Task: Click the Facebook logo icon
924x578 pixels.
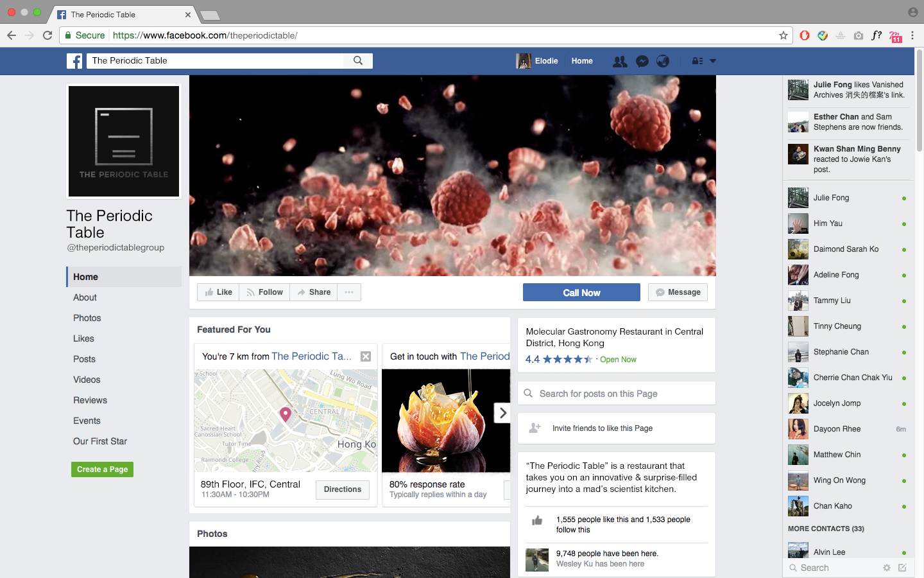Action: point(74,61)
